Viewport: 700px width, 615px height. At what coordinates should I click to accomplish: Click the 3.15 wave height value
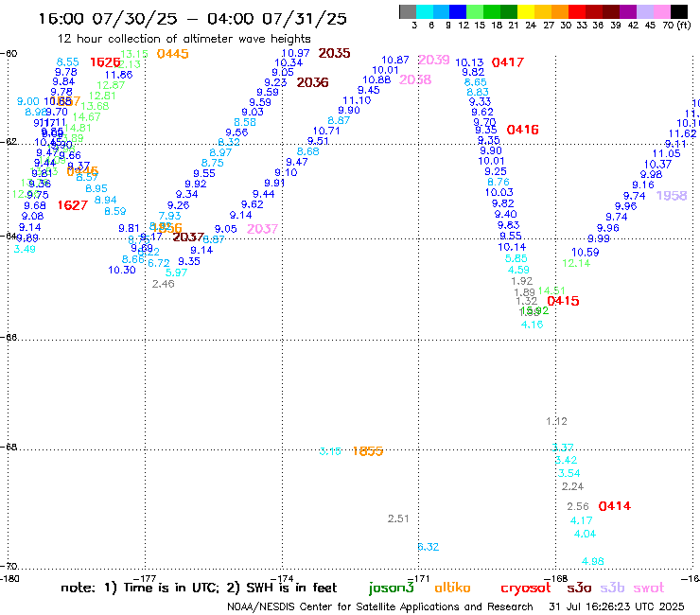pyautogui.click(x=330, y=451)
